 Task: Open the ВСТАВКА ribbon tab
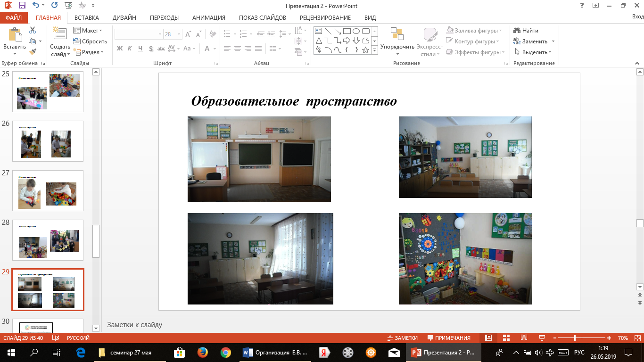[87, 18]
